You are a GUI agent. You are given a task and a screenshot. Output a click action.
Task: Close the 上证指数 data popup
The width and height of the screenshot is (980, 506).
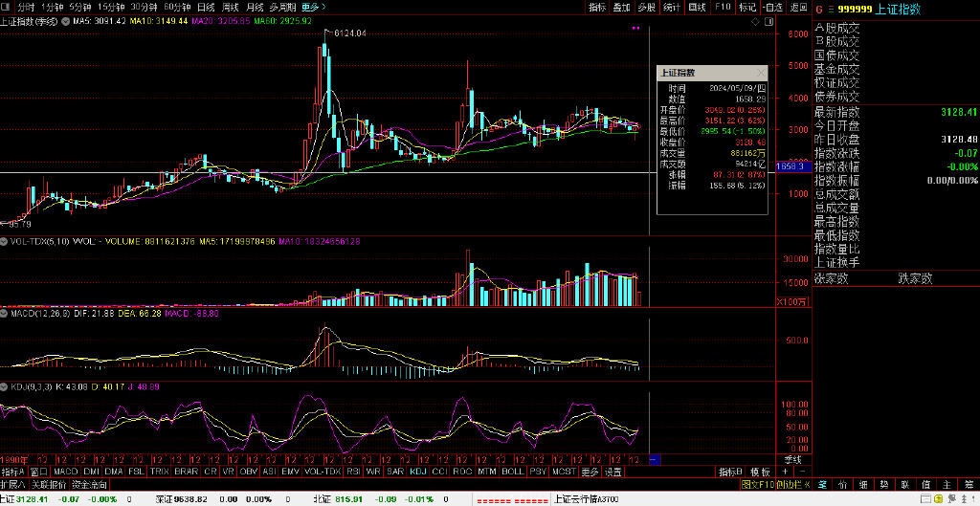click(x=761, y=73)
